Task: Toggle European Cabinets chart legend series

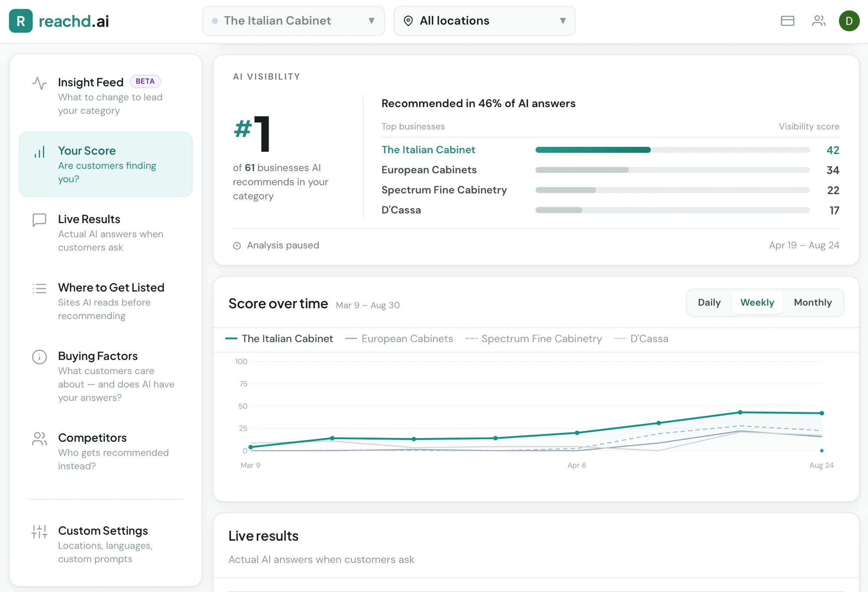Action: pos(399,339)
